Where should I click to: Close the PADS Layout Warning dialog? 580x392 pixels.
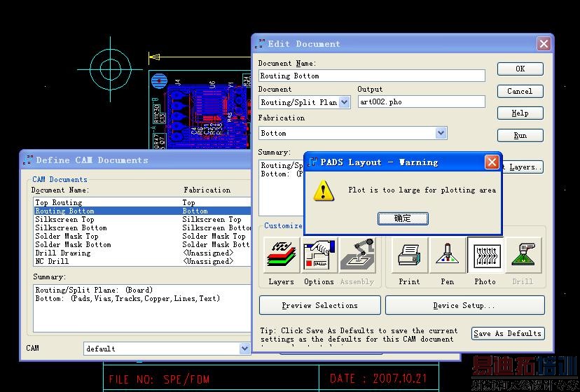[492, 162]
